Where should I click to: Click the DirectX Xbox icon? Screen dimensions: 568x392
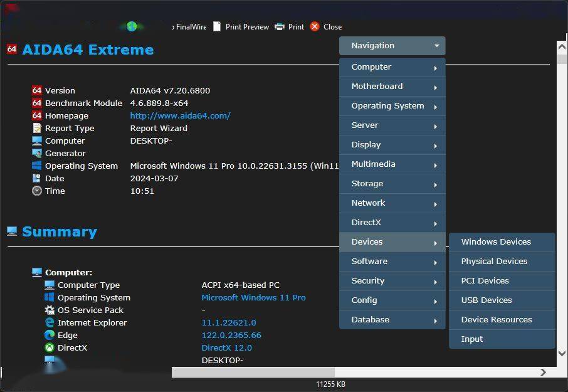50,347
